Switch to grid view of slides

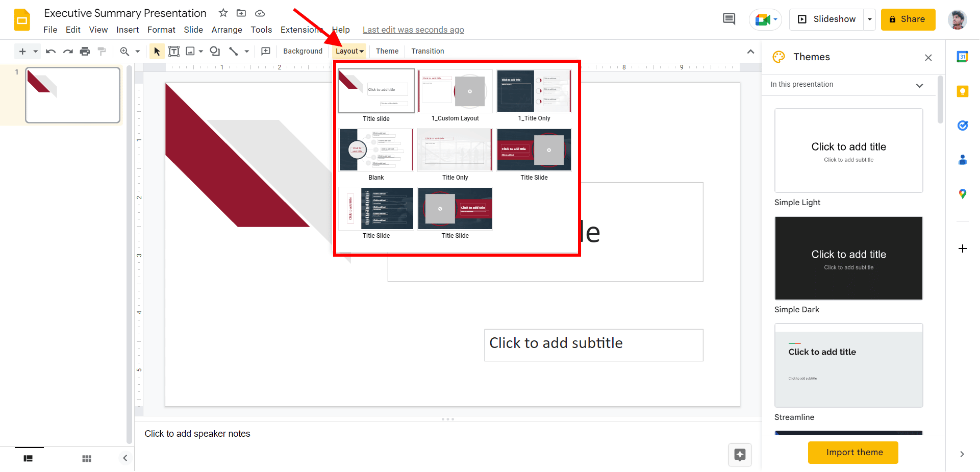(x=87, y=458)
